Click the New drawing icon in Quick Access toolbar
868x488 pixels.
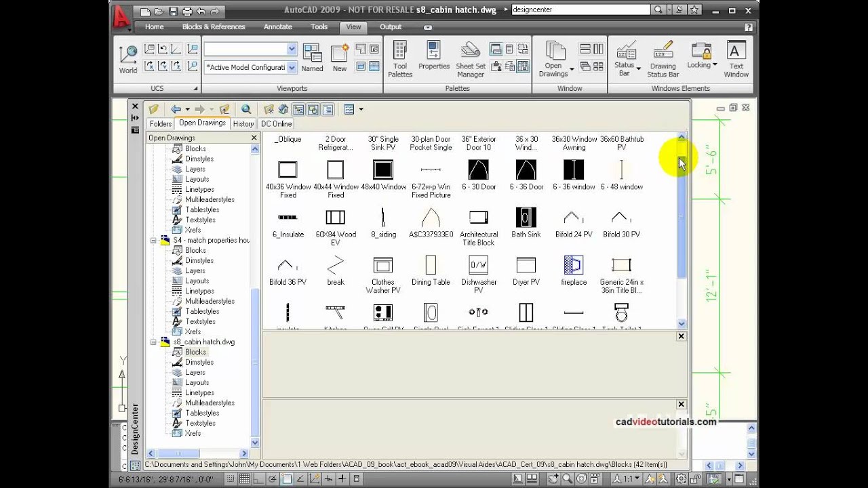(x=145, y=11)
